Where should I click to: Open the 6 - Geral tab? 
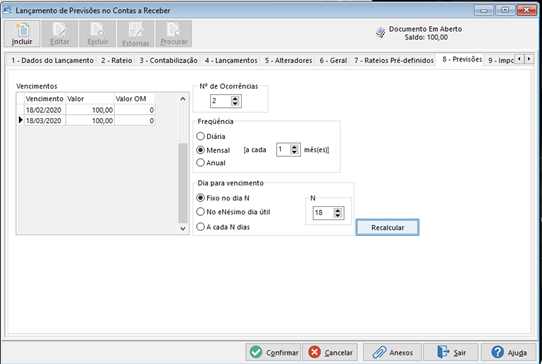click(x=333, y=60)
